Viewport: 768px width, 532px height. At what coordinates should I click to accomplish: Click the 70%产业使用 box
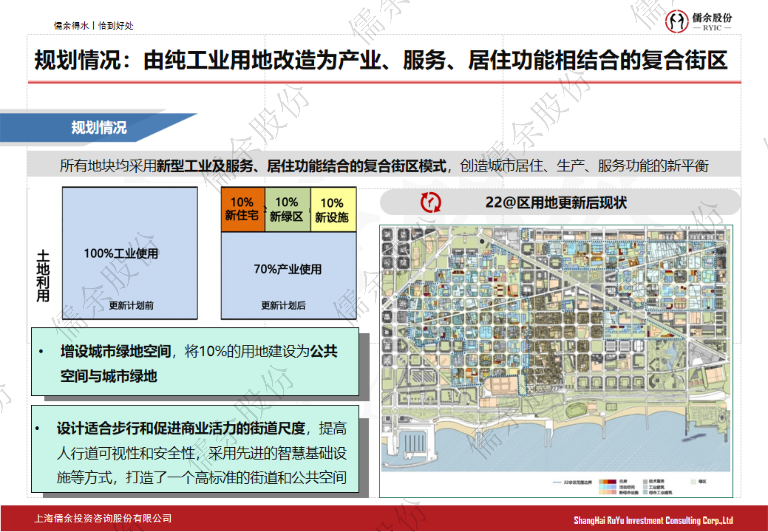288,270
